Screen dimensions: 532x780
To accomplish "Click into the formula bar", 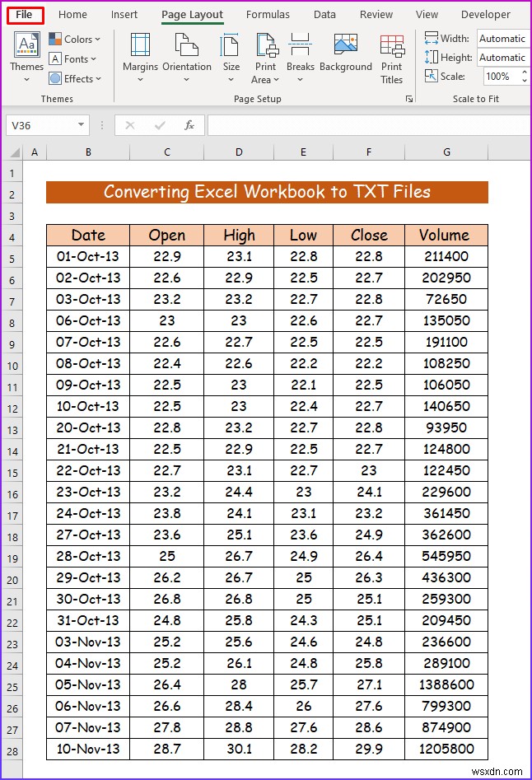I will coord(369,125).
